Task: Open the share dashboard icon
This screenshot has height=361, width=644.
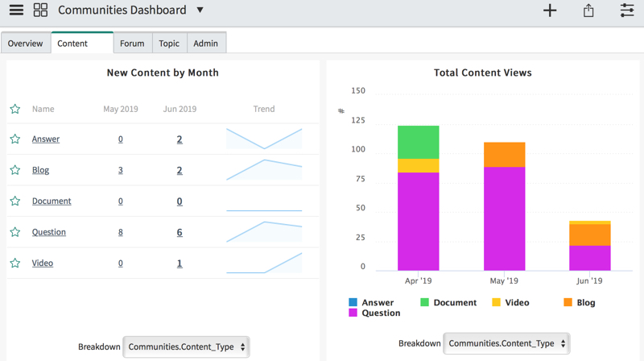Action: (588, 10)
